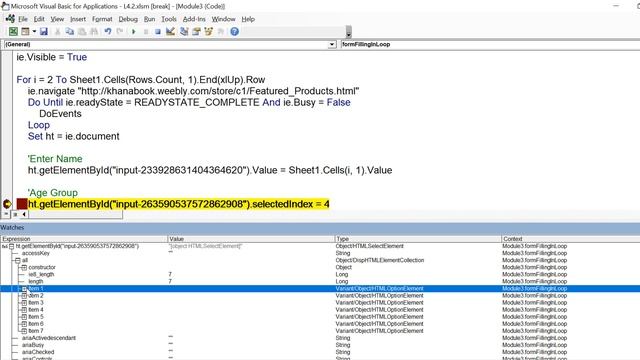Screen dimensions: 640x360
Task: Run the macro with the play icon
Action: click(133, 31)
